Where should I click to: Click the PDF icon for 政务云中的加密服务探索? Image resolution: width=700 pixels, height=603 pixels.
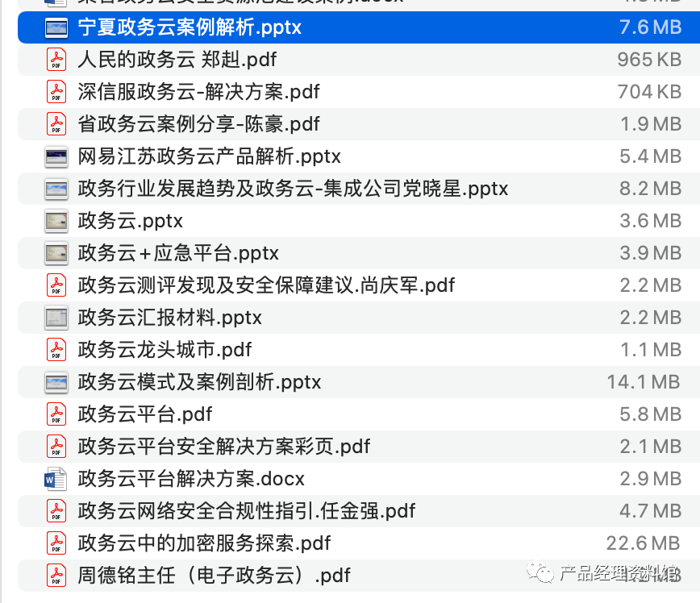[x=56, y=543]
